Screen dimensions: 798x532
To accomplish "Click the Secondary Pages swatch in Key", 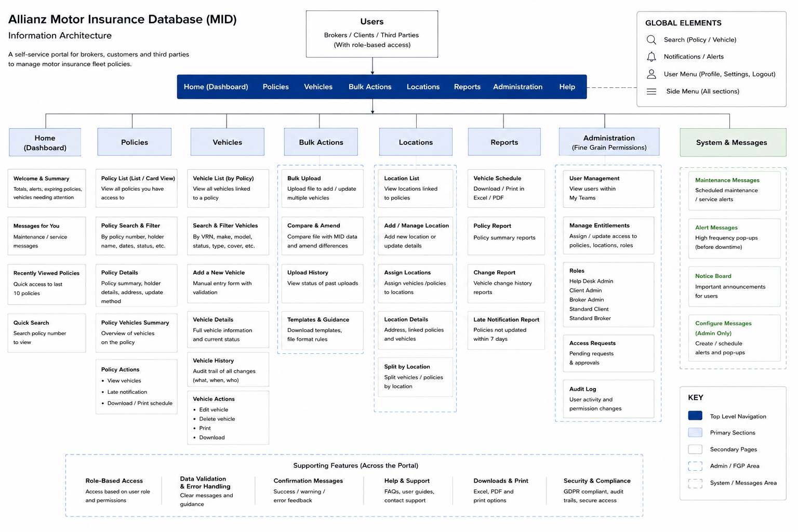I will [x=695, y=449].
